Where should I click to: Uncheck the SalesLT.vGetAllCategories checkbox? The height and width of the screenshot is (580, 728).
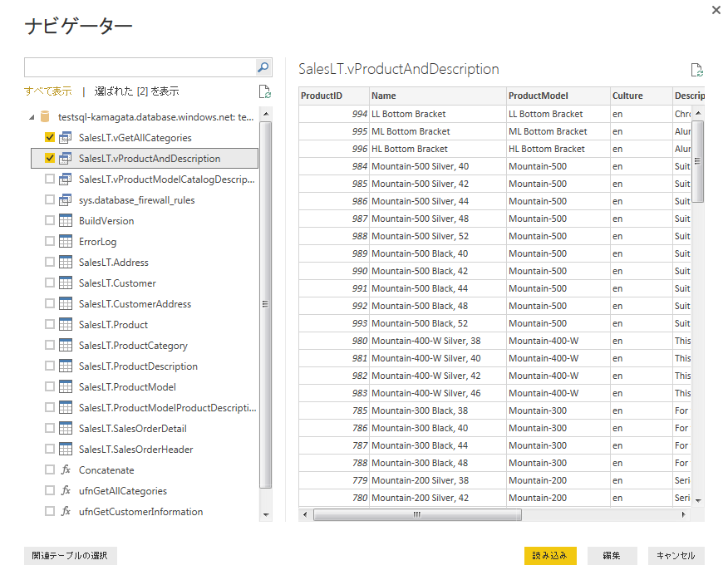pyautogui.click(x=50, y=138)
